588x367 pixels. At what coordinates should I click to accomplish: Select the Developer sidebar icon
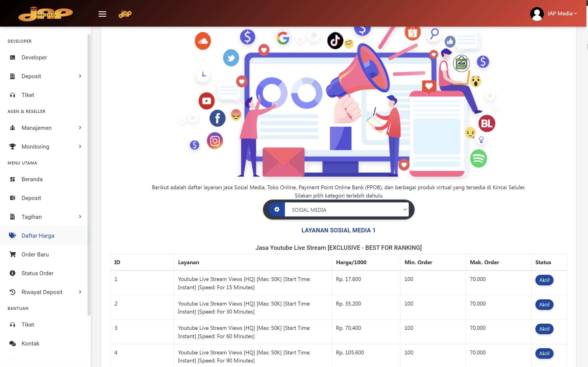(x=12, y=57)
